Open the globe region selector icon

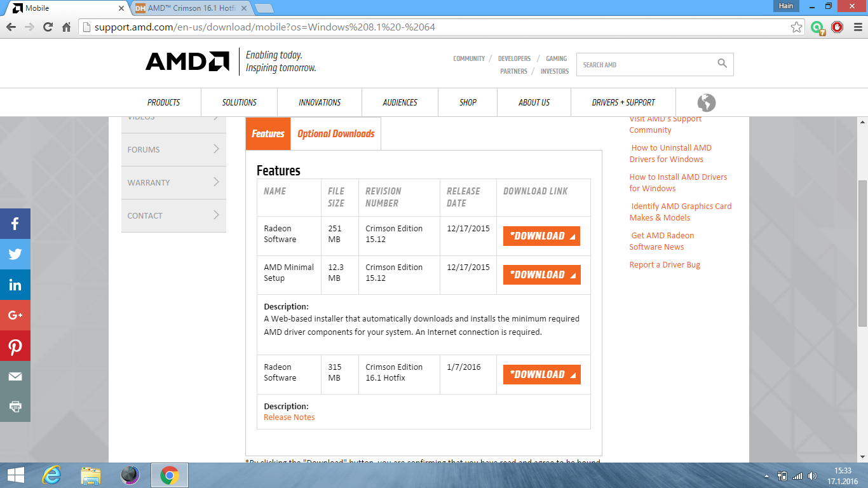click(707, 102)
